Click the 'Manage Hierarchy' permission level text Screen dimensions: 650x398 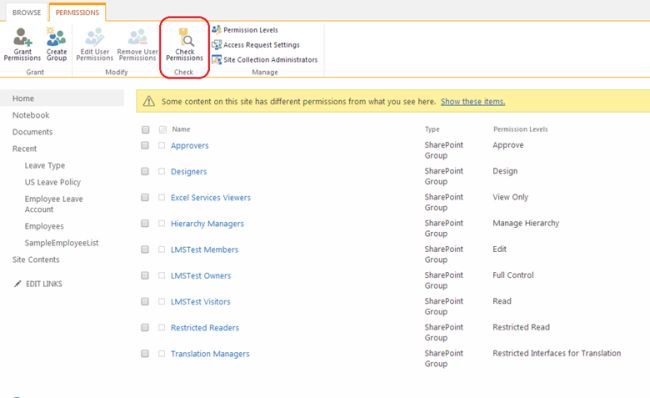coord(526,223)
